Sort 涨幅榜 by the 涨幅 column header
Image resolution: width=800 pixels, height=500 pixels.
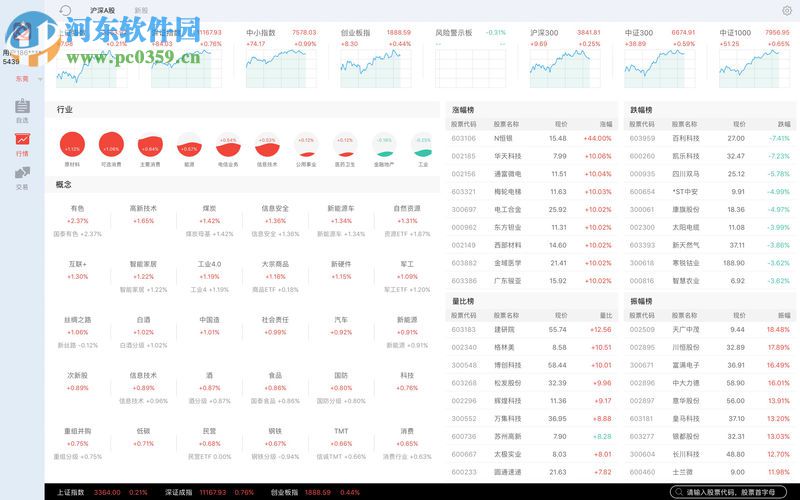(x=606, y=124)
